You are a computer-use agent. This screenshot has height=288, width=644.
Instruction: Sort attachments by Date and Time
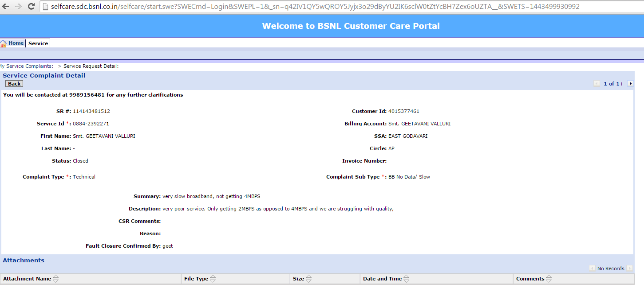pos(407,279)
